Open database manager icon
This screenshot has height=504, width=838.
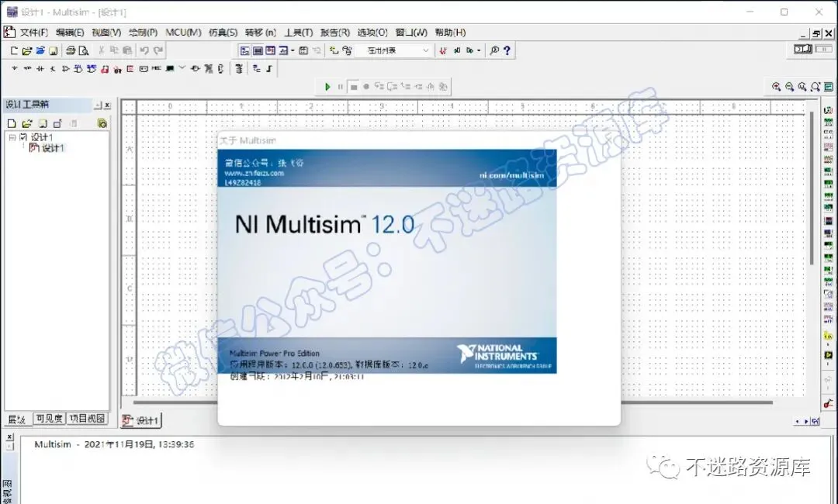348,50
